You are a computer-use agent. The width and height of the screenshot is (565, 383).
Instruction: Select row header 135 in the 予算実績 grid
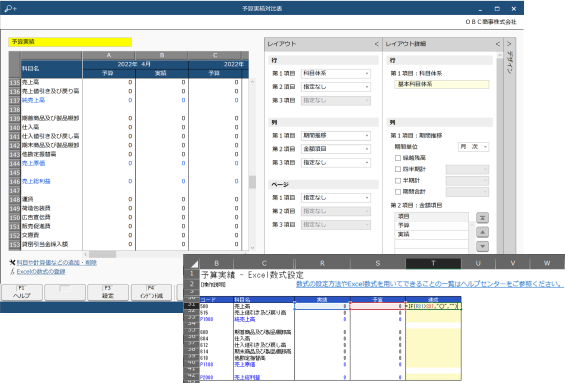tap(14, 83)
